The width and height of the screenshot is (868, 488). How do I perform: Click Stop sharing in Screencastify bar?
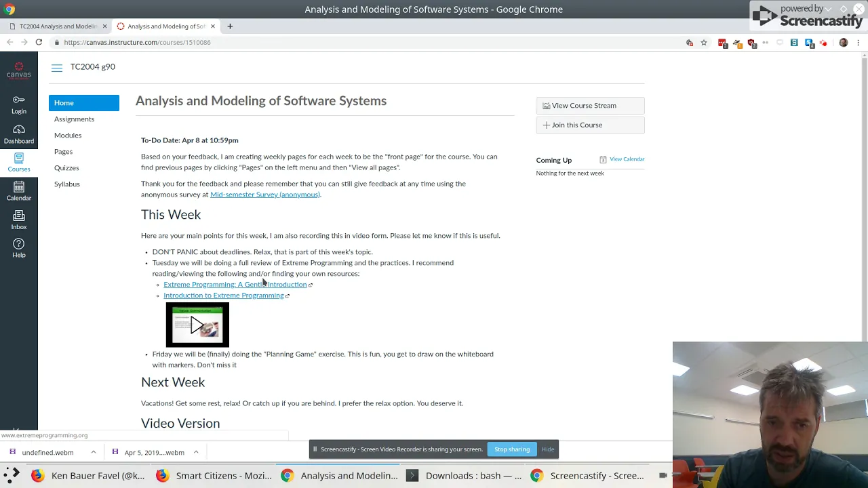tap(512, 449)
